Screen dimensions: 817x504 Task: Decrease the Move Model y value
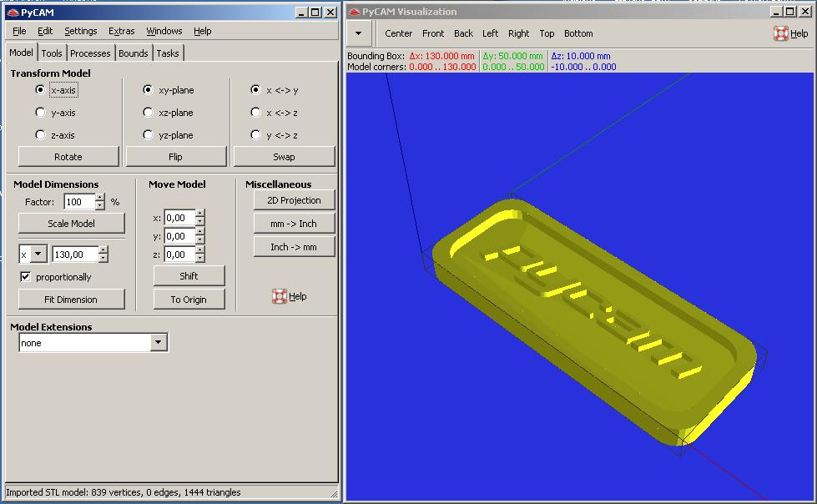point(200,240)
